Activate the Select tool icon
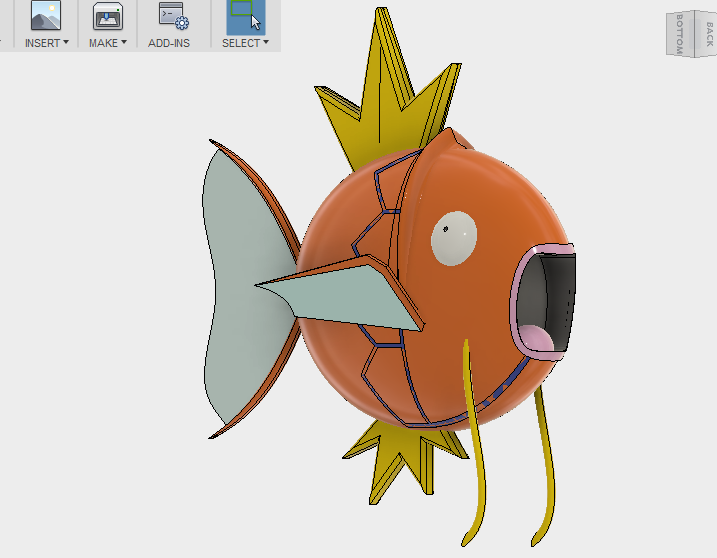The width and height of the screenshot is (717, 558). tap(246, 16)
